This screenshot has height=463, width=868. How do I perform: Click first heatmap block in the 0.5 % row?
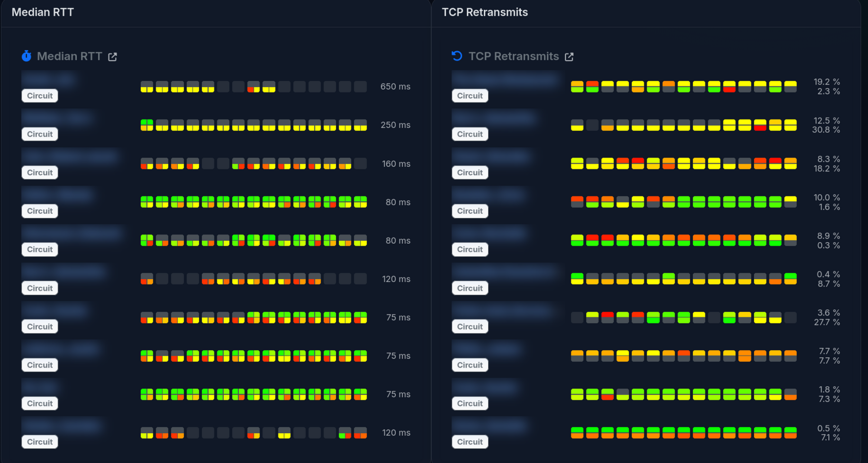click(x=577, y=433)
